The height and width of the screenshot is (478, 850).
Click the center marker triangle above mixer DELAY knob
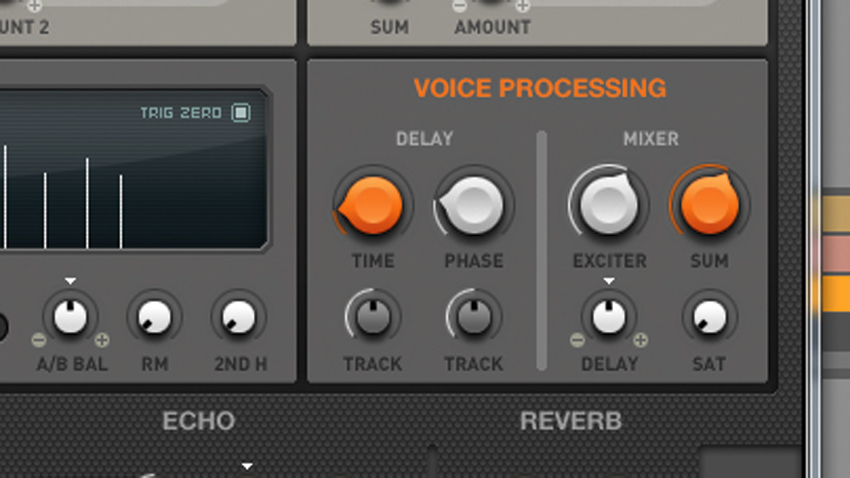609,281
